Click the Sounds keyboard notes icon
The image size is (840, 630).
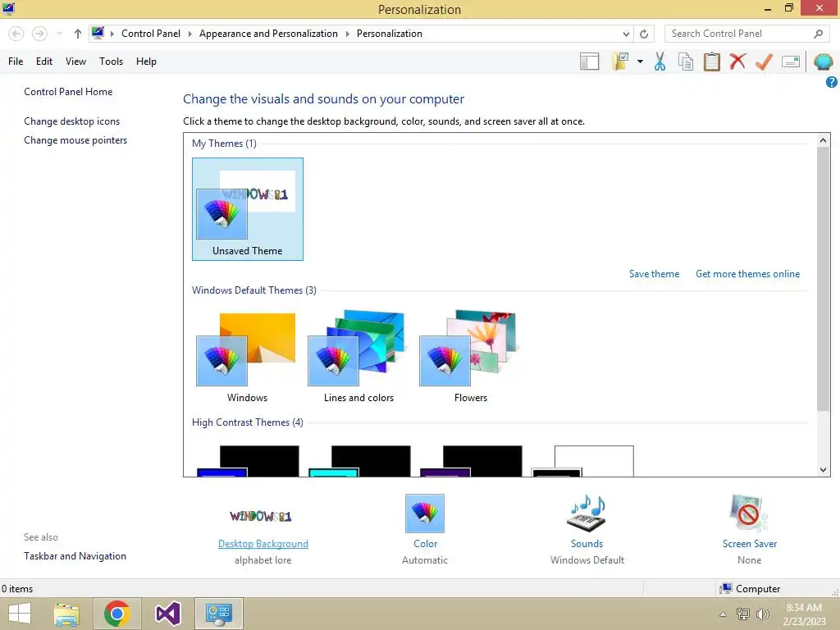click(587, 514)
